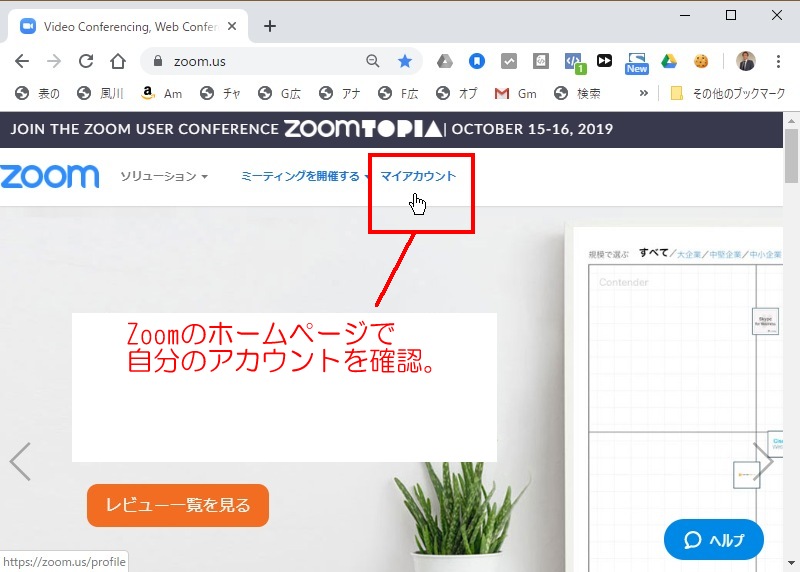The width and height of the screenshot is (800, 572).
Task: Open the アナ bookmark
Action: tap(339, 93)
